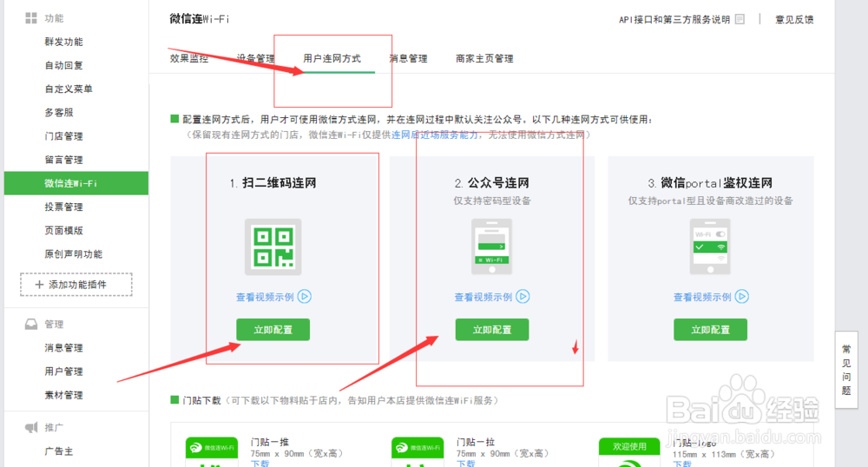Image resolution: width=868 pixels, height=467 pixels.
Task: Click the 公众号连网 card title
Action: [491, 183]
